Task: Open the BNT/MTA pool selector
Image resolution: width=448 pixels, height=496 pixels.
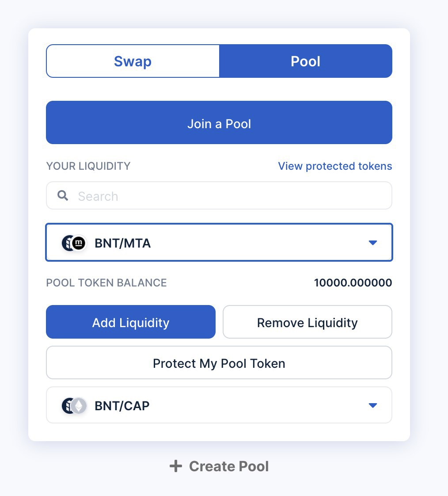Action: [219, 242]
